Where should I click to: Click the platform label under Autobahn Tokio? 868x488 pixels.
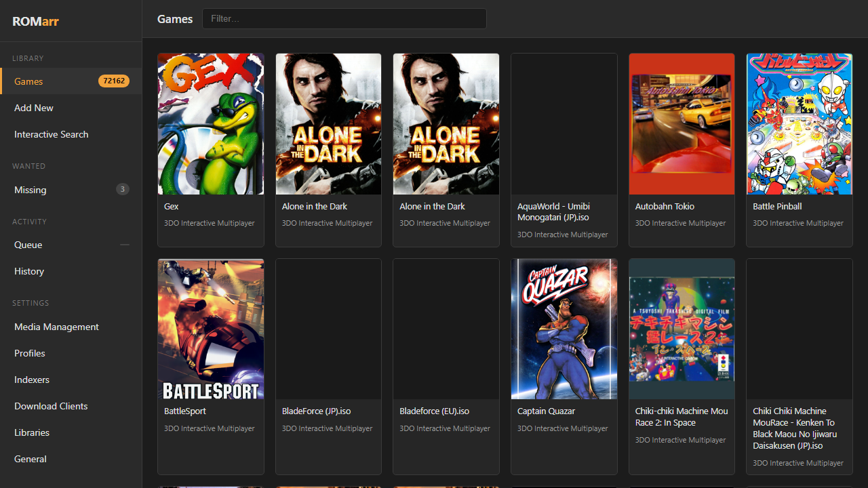681,223
